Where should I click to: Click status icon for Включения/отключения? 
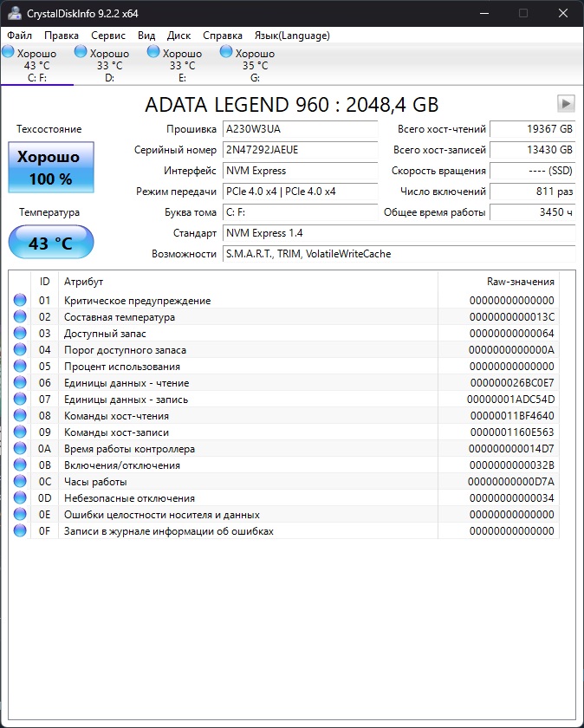[x=20, y=465]
